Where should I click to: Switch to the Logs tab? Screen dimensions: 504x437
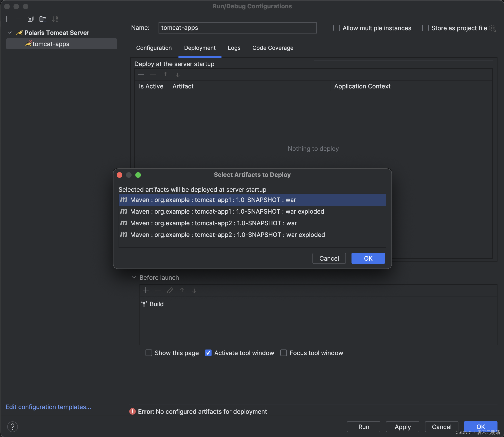234,48
